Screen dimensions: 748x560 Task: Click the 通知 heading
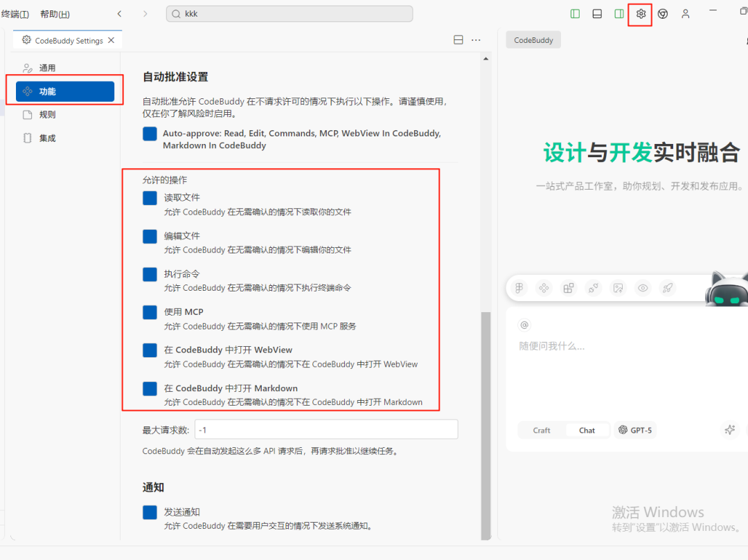click(x=153, y=487)
